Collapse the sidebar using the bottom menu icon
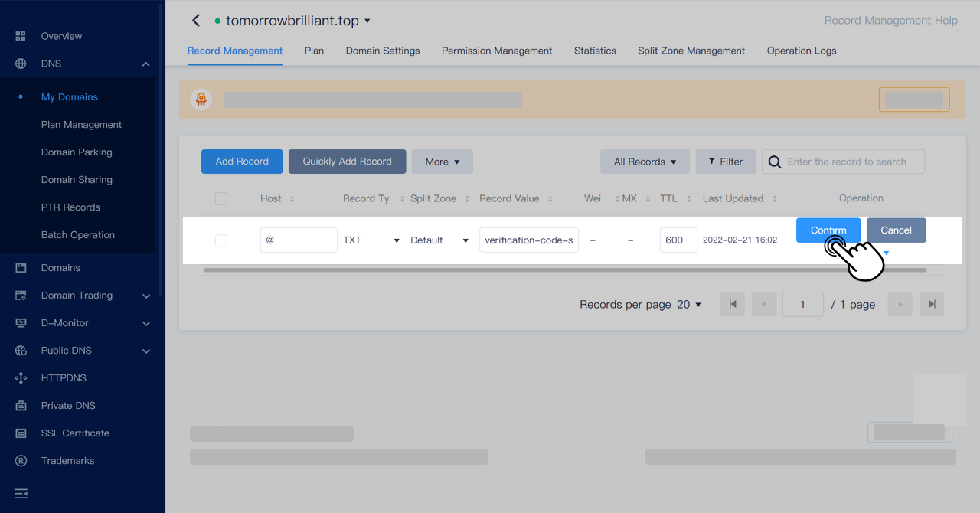 (x=20, y=493)
